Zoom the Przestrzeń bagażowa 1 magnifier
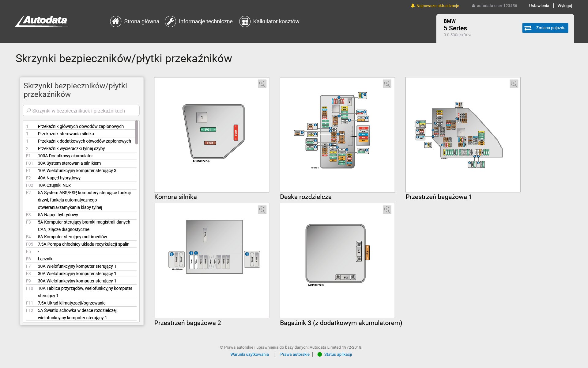This screenshot has width=588, height=368. coord(514,84)
